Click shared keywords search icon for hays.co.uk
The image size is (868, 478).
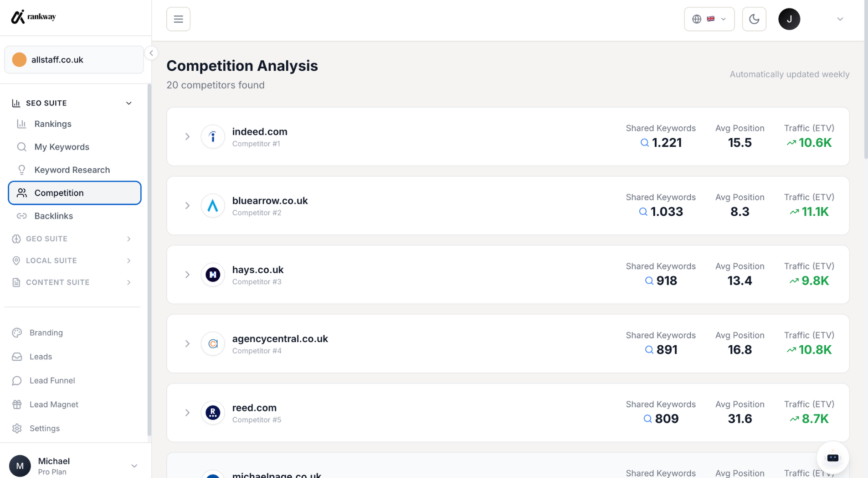(x=649, y=281)
